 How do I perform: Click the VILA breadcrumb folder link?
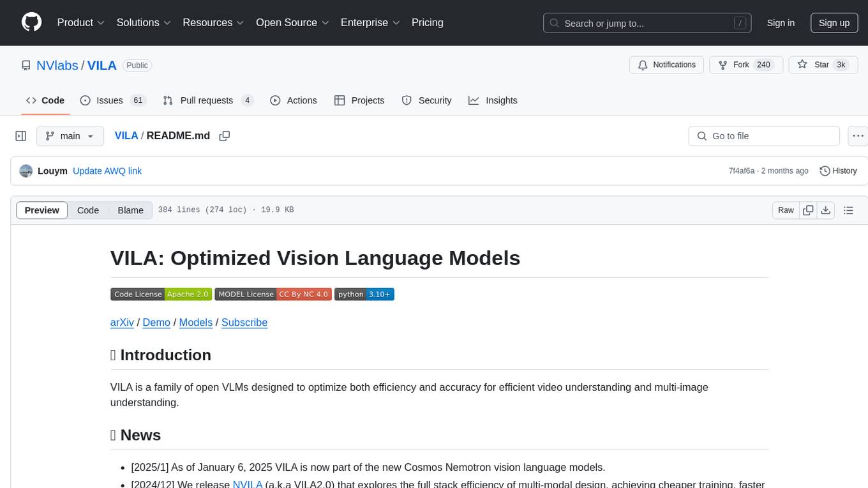126,135
